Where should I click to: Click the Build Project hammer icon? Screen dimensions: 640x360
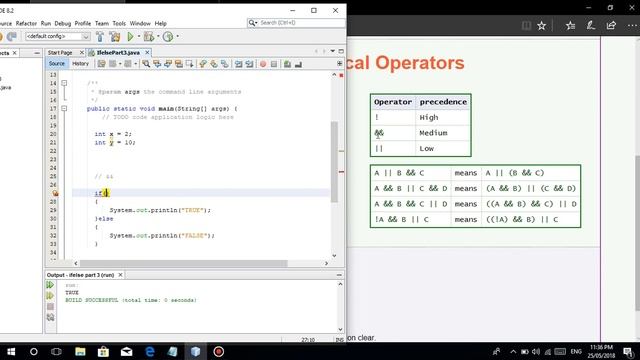pos(100,37)
